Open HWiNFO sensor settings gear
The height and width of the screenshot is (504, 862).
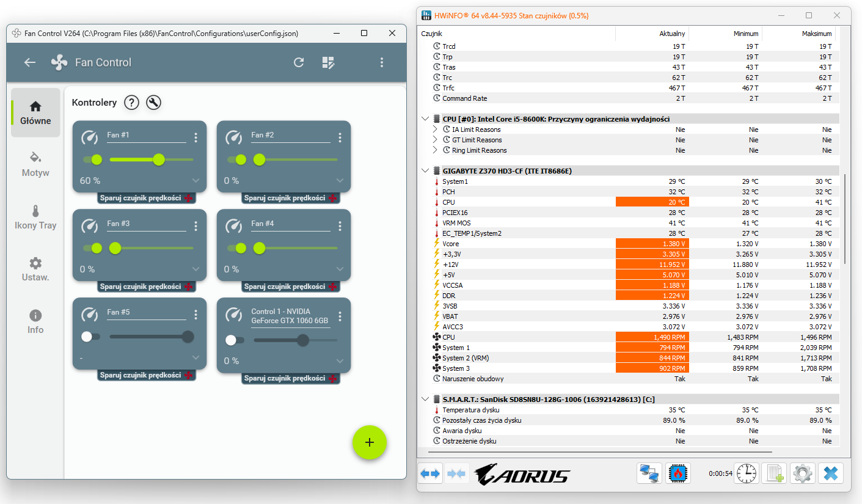803,473
